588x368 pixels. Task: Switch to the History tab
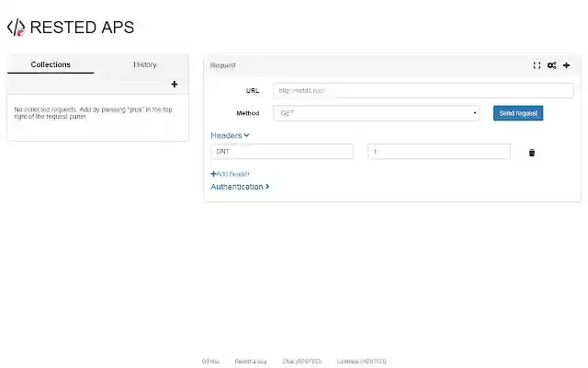pos(145,64)
